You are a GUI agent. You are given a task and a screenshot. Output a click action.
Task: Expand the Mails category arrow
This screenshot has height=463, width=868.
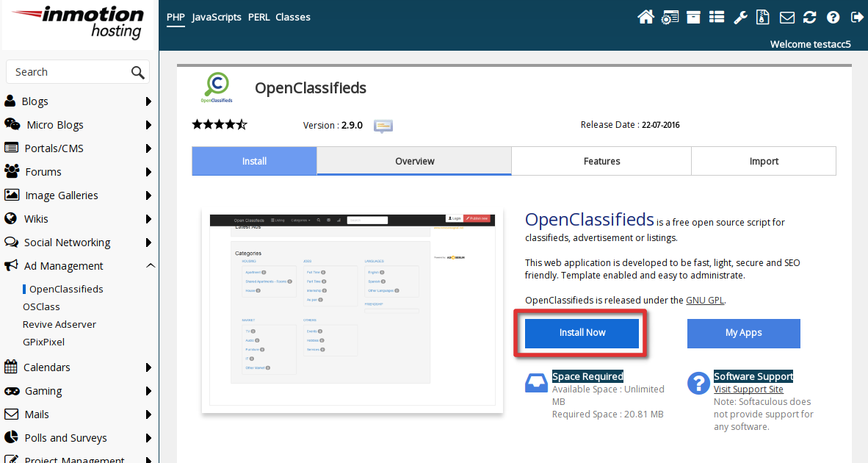(148, 414)
